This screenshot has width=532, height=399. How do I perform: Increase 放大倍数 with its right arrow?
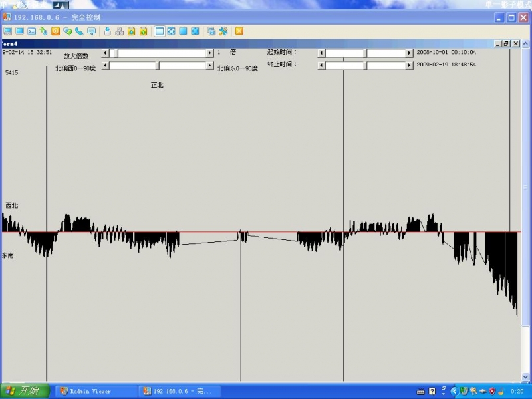tap(210, 53)
